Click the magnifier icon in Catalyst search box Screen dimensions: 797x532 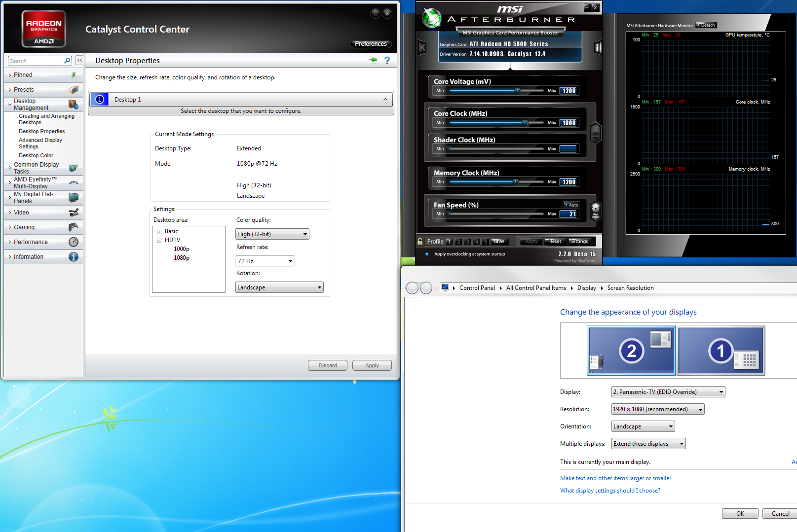click(x=67, y=61)
